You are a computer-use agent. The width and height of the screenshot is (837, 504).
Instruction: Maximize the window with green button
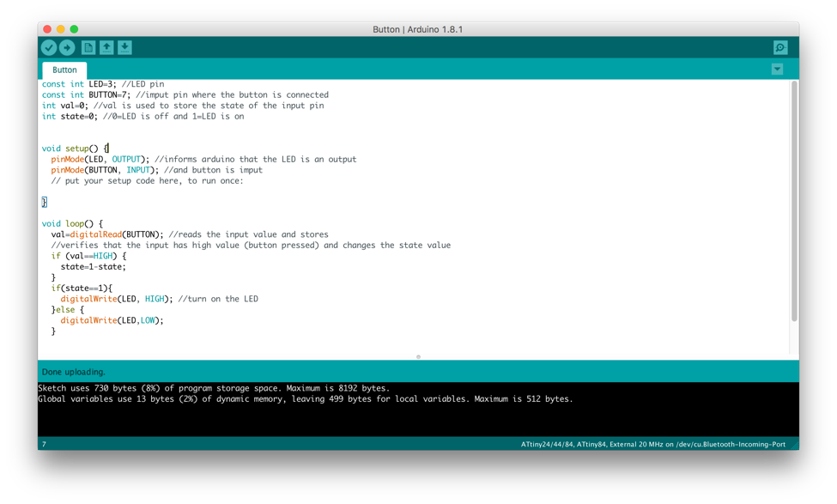[74, 29]
